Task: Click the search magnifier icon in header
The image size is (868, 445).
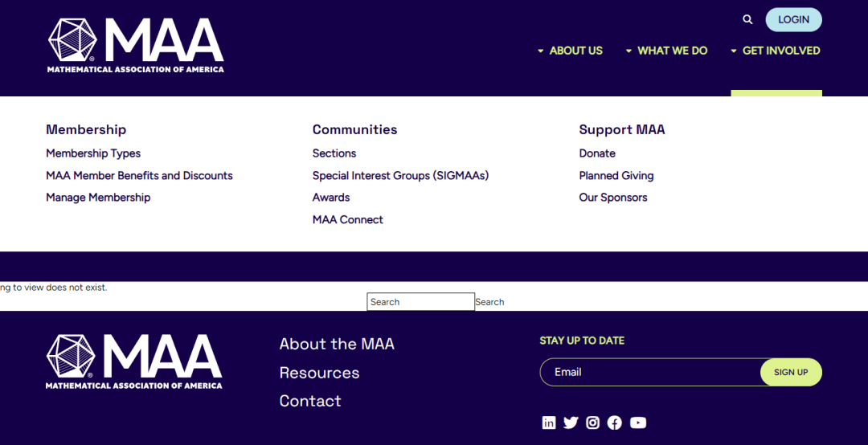Action: pos(747,19)
